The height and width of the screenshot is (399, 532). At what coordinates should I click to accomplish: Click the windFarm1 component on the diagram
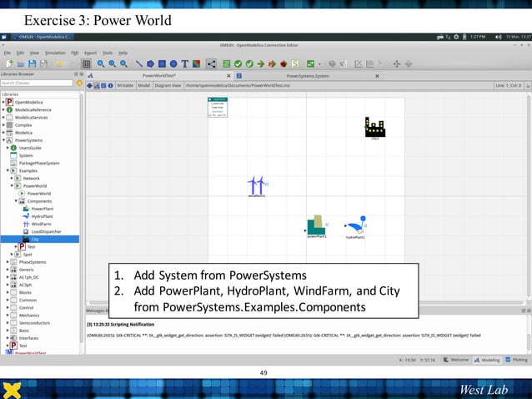[x=258, y=186]
